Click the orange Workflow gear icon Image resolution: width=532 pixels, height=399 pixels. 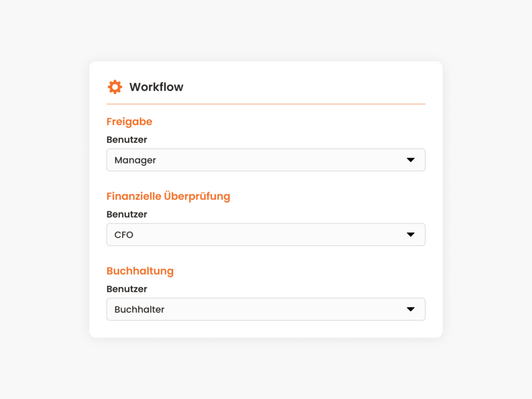[115, 87]
